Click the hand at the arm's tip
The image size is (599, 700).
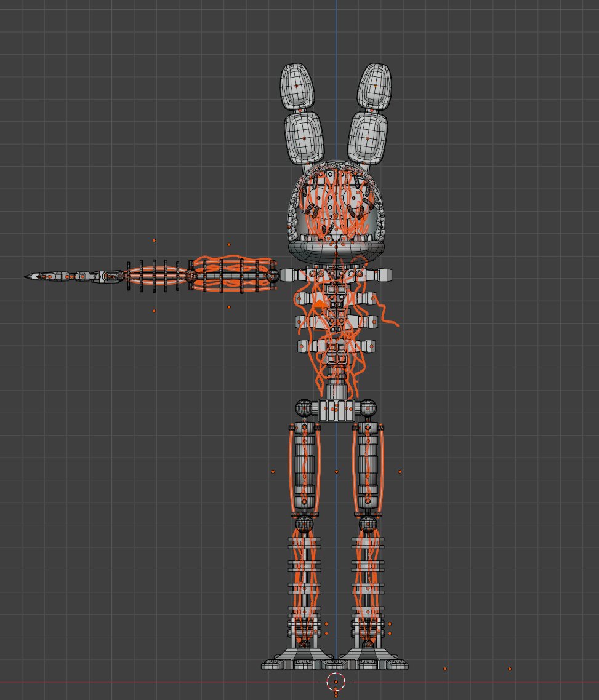(x=46, y=277)
